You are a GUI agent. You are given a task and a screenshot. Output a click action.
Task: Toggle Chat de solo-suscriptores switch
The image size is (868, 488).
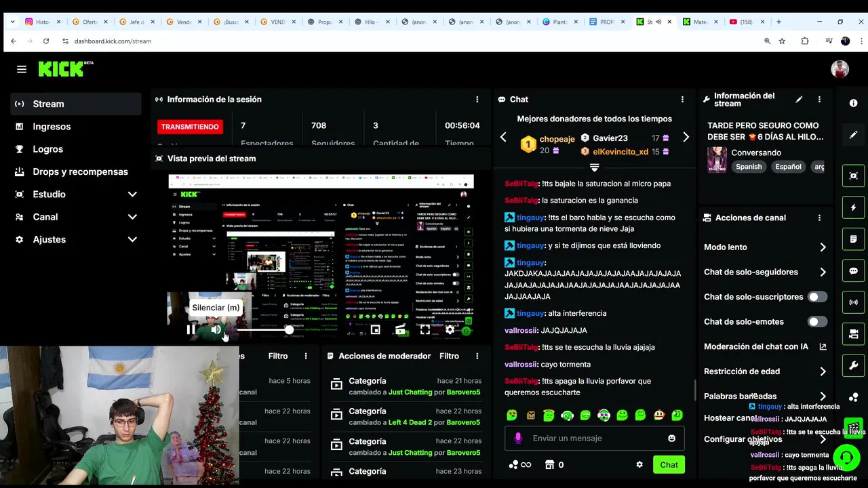tap(816, 297)
